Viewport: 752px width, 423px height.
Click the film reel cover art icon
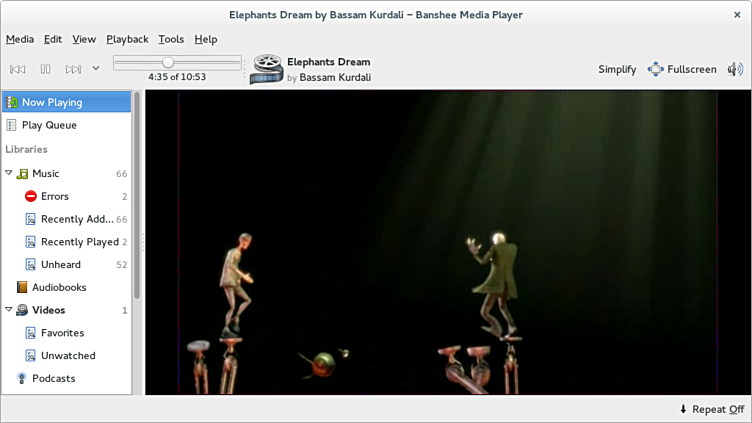(267, 69)
